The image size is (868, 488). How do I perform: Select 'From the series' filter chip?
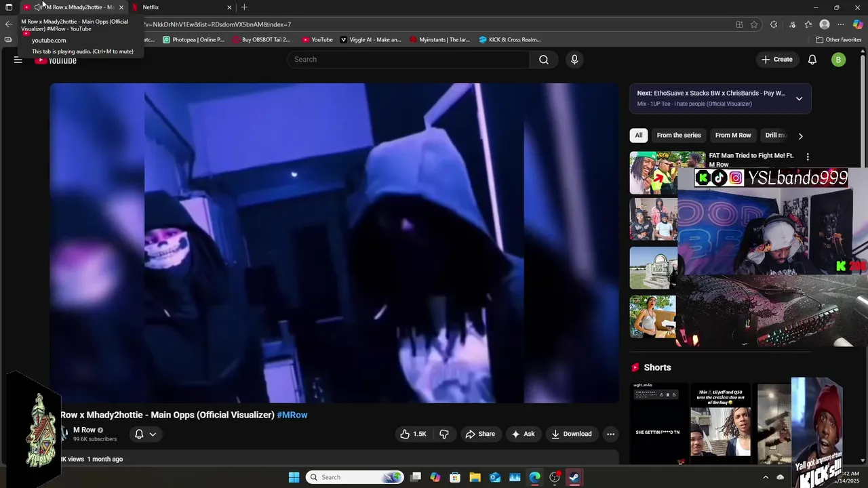pyautogui.click(x=679, y=136)
